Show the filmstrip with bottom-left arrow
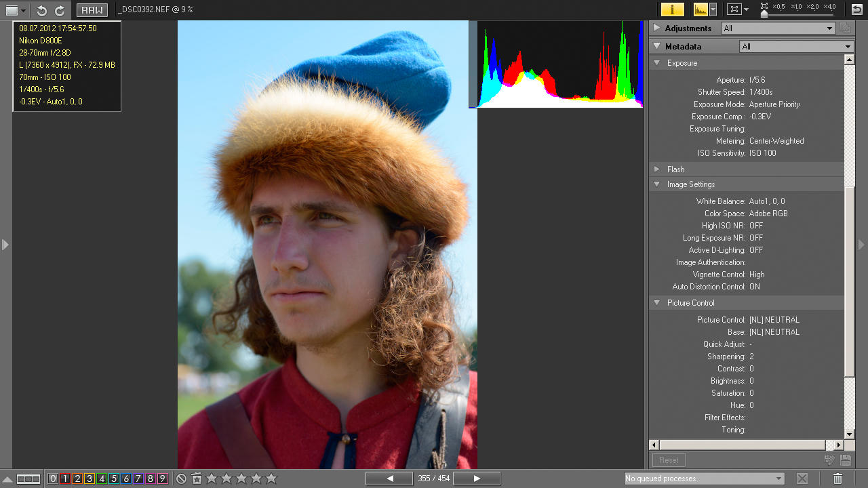Screen dimensions: 868x488 7,479
